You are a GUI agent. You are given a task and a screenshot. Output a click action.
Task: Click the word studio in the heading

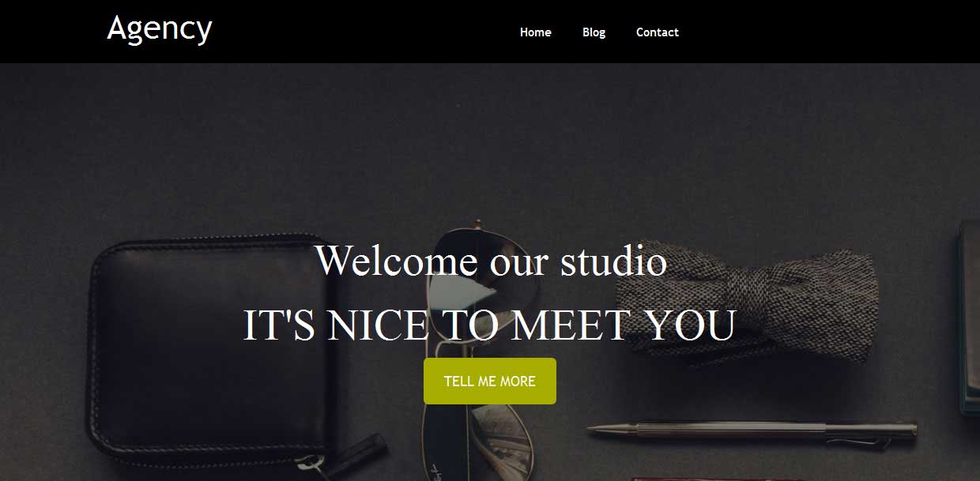pos(614,261)
